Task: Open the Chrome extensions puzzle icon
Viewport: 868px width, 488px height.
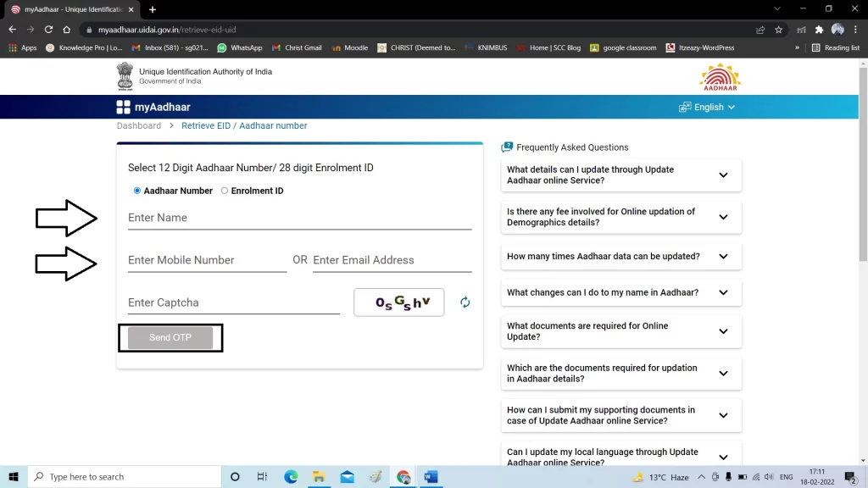Action: click(819, 30)
